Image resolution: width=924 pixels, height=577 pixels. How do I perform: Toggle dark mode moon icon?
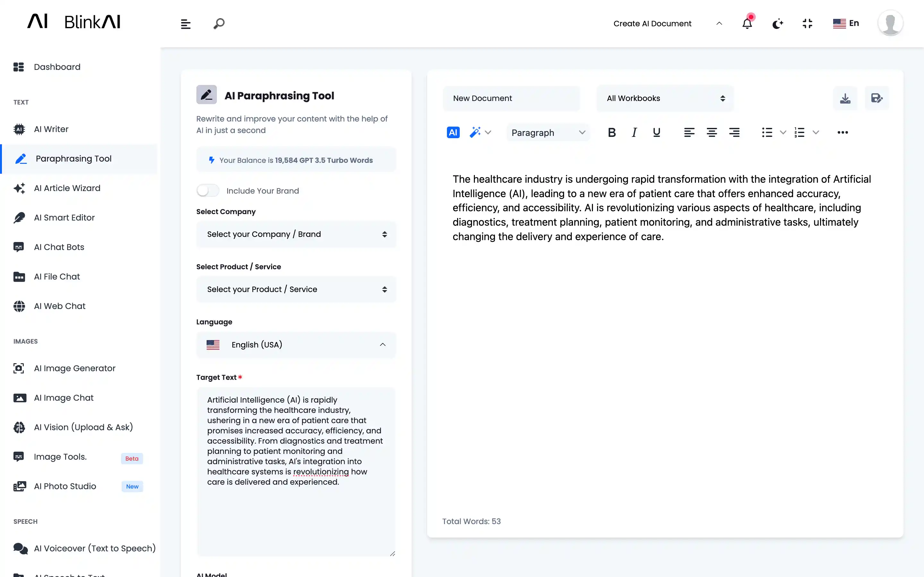coord(777,24)
